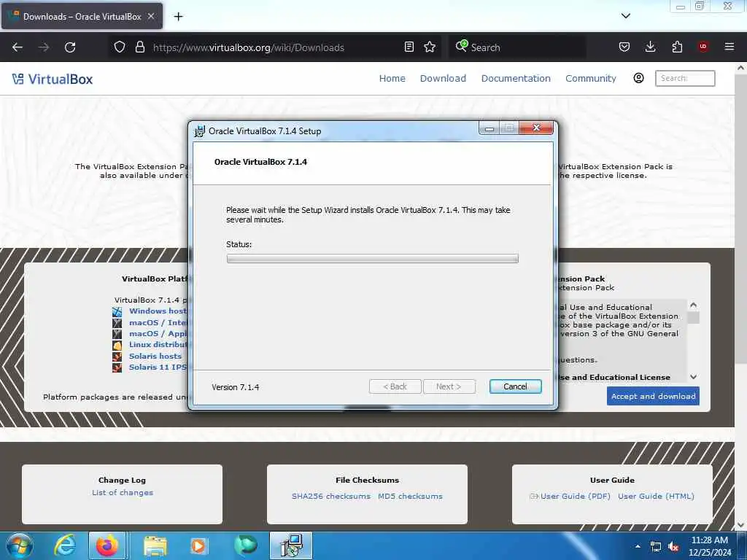
Task: Open the SHA256 checksums link
Action: click(331, 496)
